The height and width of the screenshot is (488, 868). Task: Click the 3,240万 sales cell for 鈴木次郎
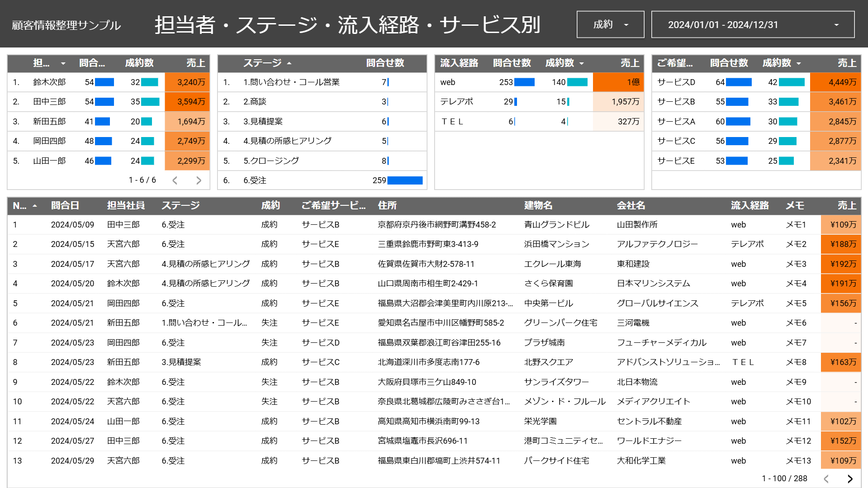187,82
